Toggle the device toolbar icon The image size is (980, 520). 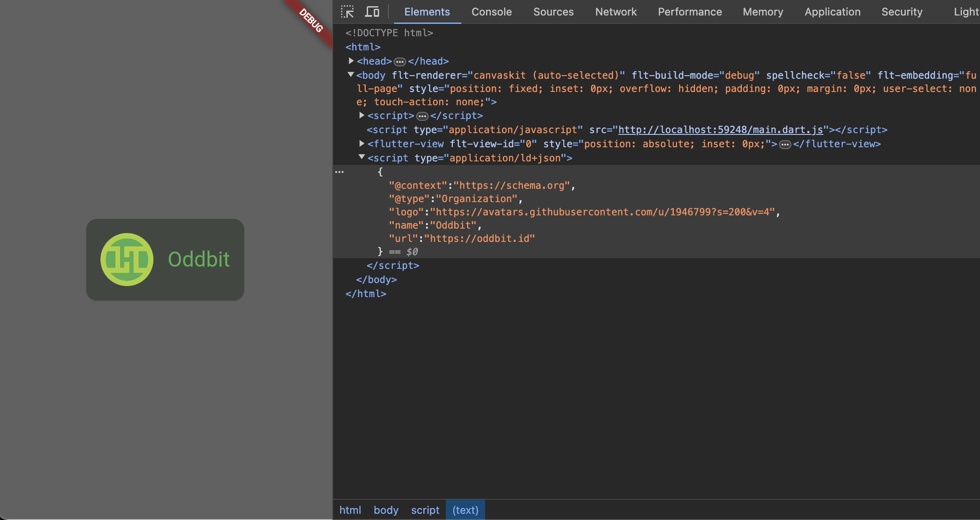point(372,12)
